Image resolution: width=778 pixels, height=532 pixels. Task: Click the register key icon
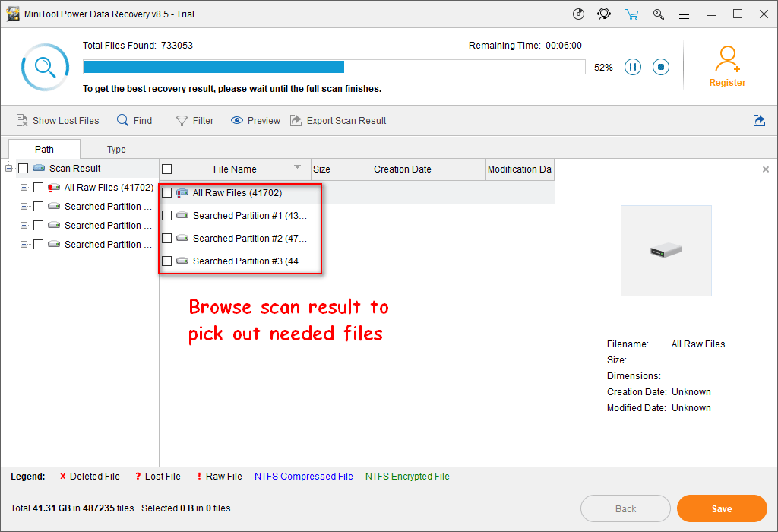pyautogui.click(x=659, y=14)
